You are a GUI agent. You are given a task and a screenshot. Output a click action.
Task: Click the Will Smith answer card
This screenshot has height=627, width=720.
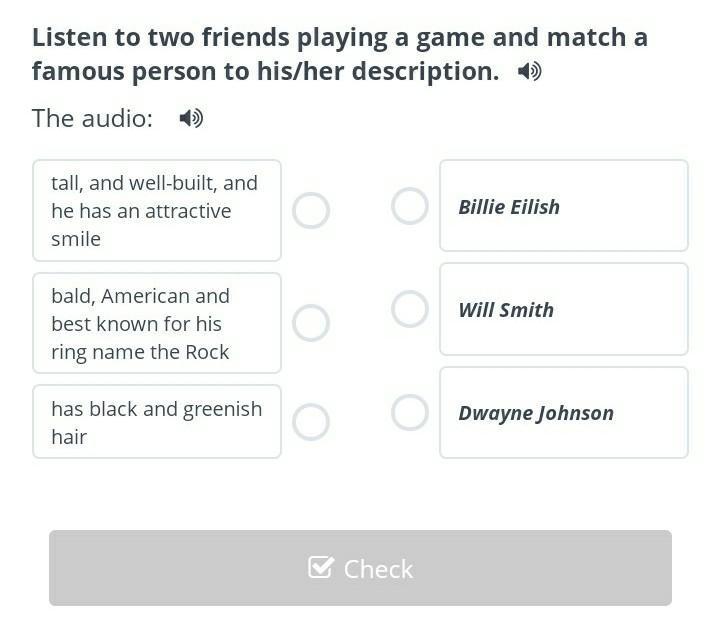563,309
